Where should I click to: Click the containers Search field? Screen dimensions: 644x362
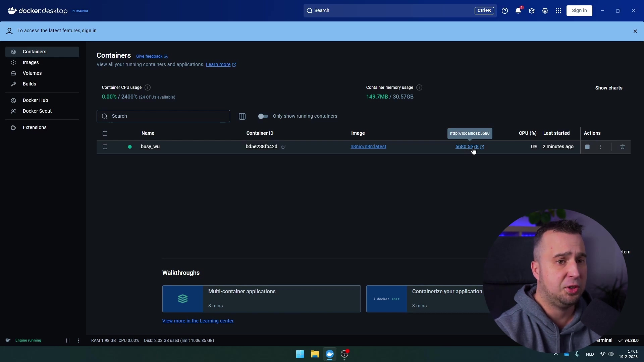tap(163, 116)
